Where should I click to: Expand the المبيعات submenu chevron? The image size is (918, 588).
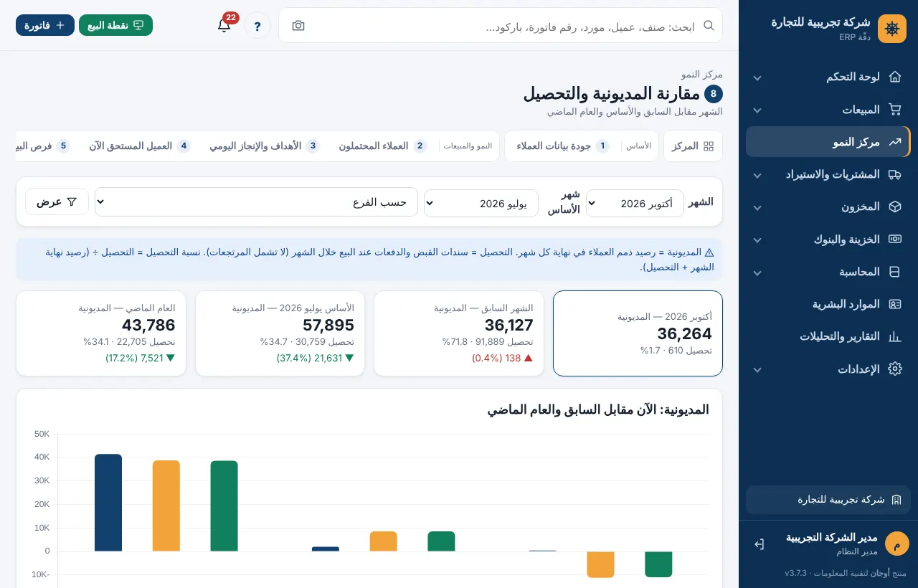click(x=757, y=110)
